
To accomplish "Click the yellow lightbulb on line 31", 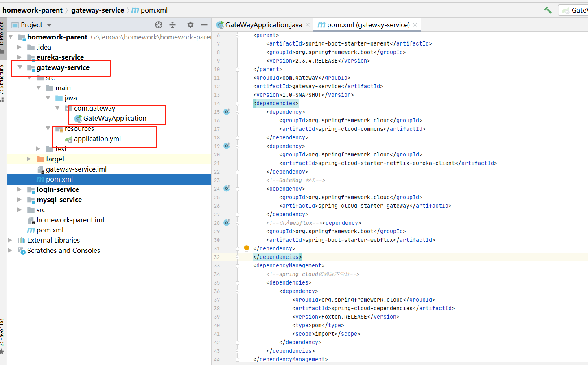I will [246, 248].
